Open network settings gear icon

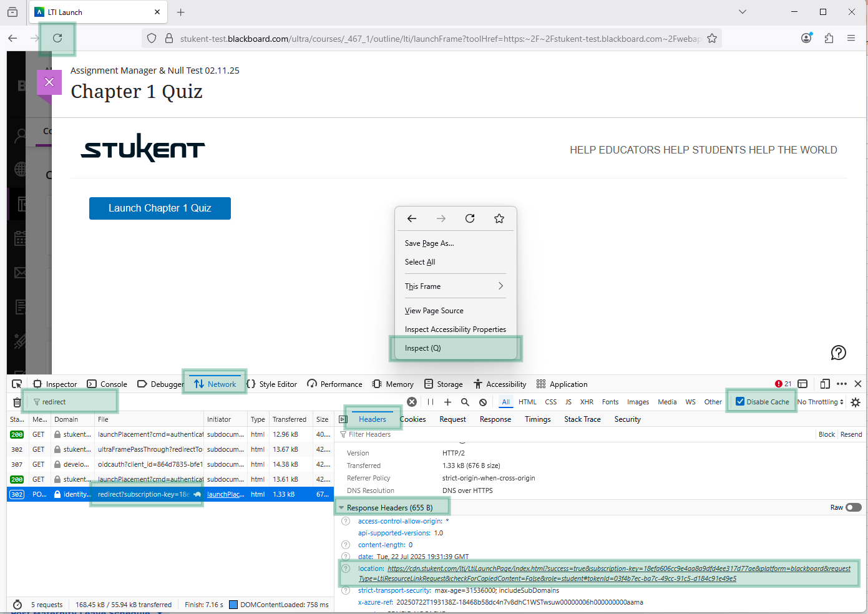(x=856, y=402)
